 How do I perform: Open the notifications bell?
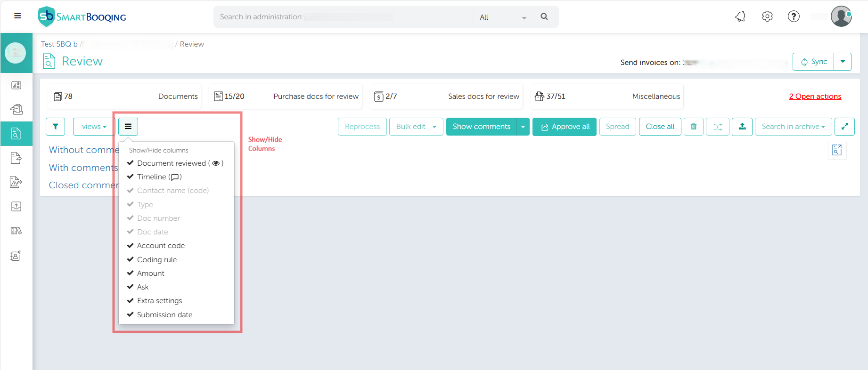point(740,17)
